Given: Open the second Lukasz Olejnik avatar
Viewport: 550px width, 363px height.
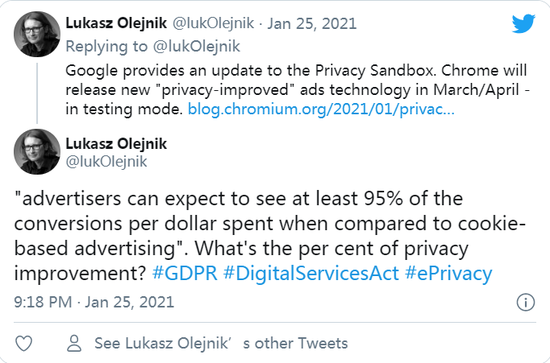Looking at the screenshot, I should click(37, 152).
